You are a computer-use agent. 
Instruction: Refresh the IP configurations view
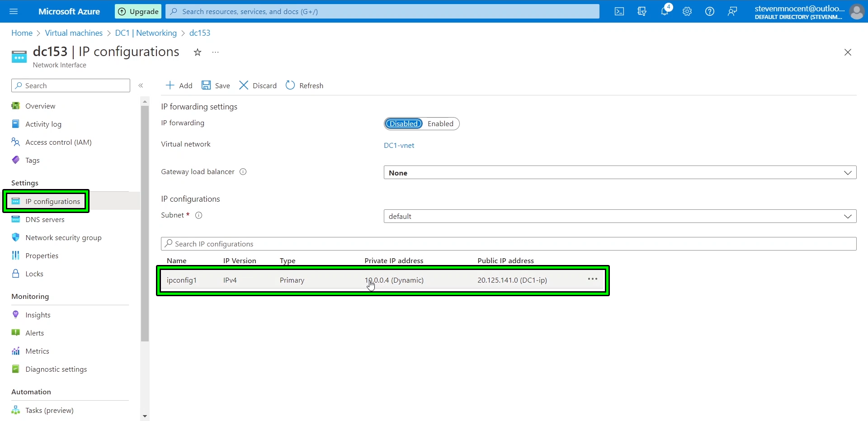[x=304, y=85]
